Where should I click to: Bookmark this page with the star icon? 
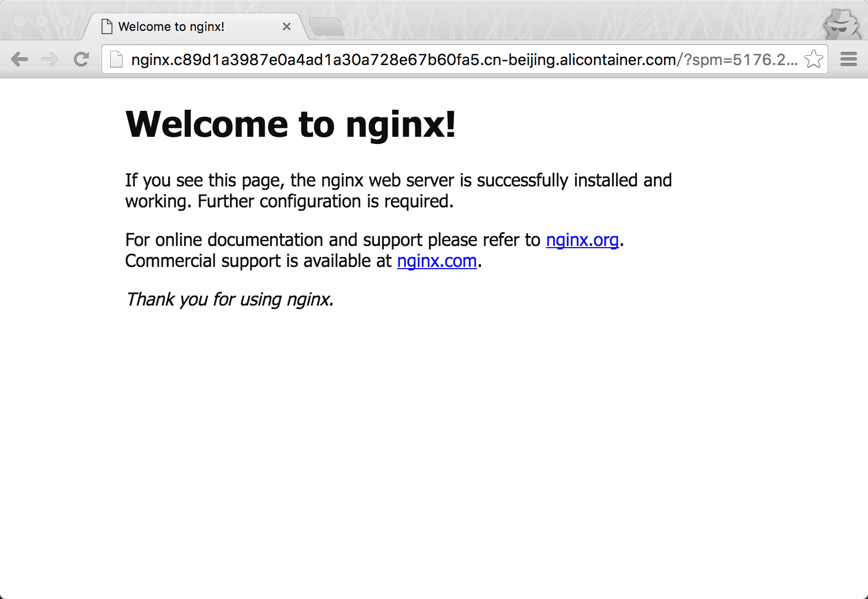(x=813, y=59)
